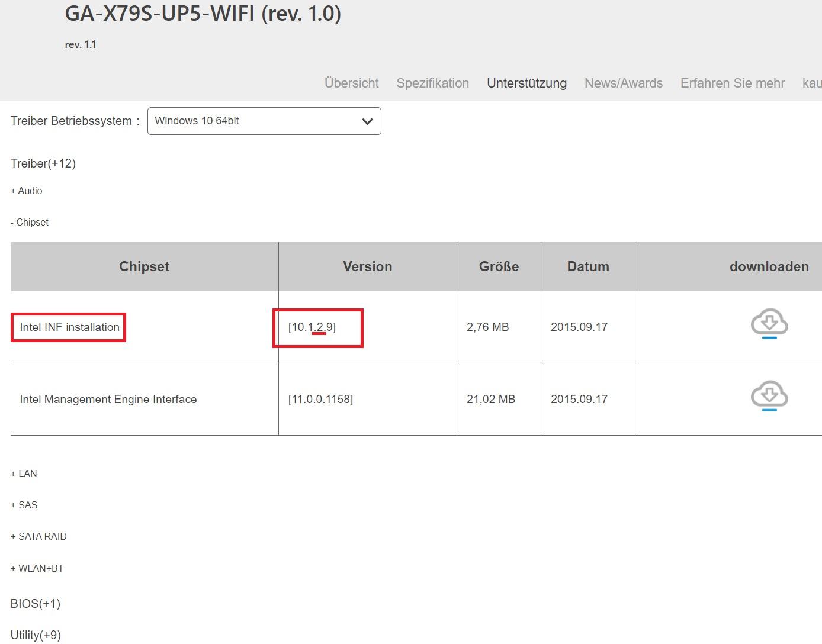Collapse the Chipset driver section
The width and height of the screenshot is (822, 644).
coord(30,222)
